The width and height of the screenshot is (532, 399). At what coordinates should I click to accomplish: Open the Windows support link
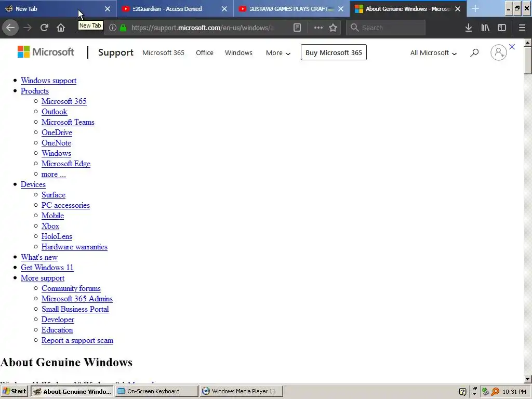[x=48, y=81]
